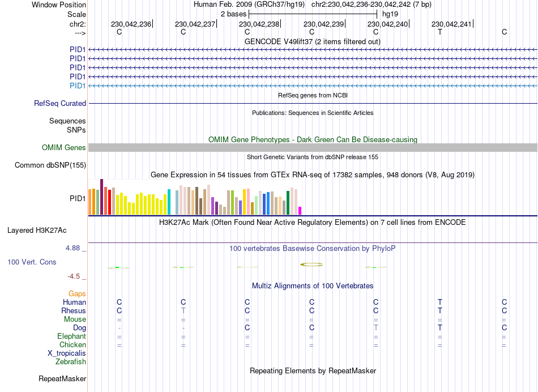Click the GENCODE V49lift37 track title
Viewport: 538px width, 392px height.
click(x=313, y=41)
